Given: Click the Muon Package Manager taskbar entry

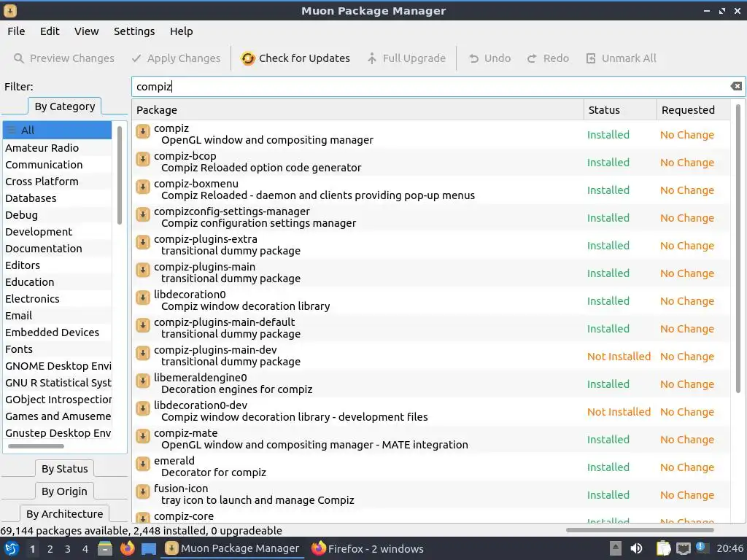Looking at the screenshot, I should tap(233, 548).
